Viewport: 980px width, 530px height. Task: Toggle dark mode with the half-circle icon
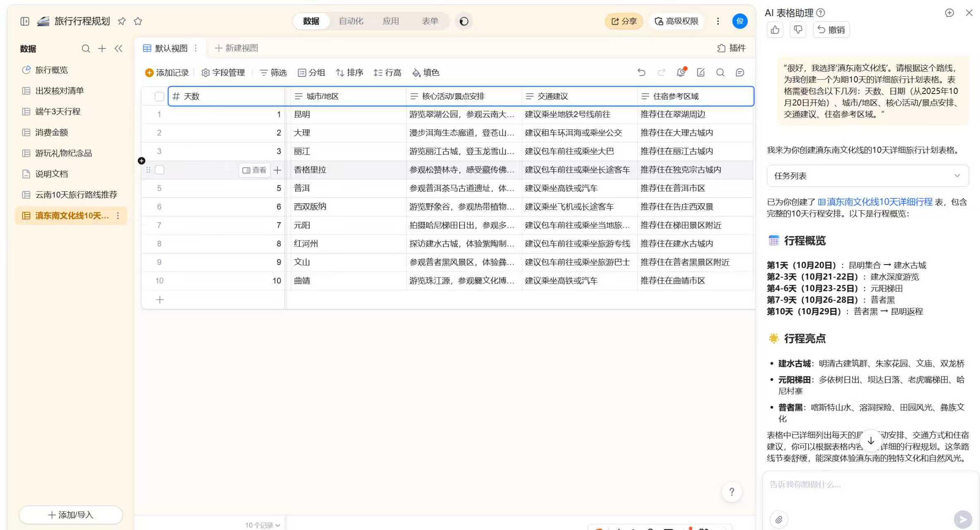pos(464,21)
